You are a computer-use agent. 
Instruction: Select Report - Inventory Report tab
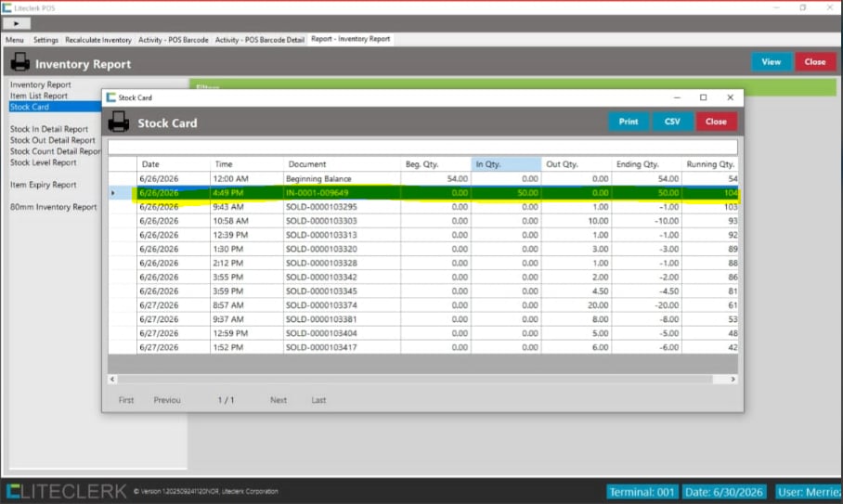point(351,39)
